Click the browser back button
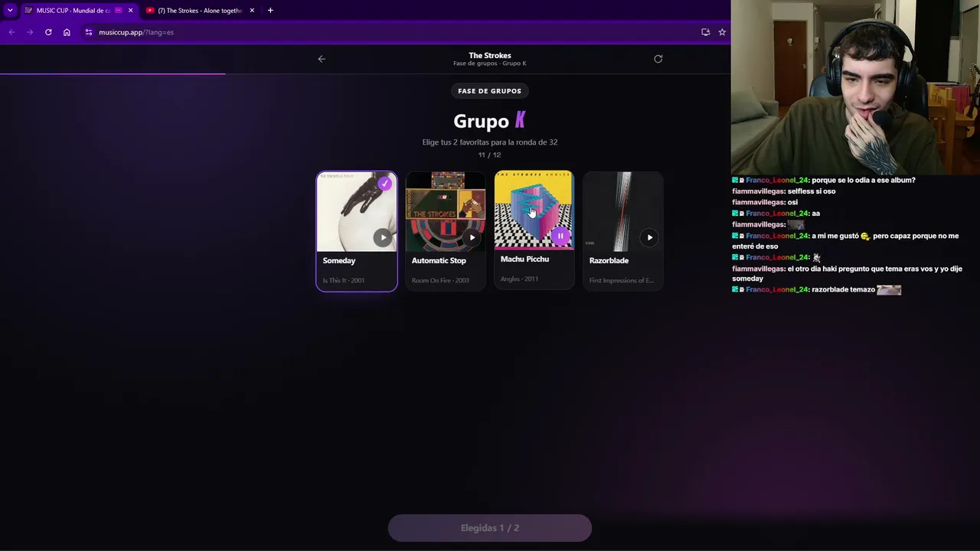 [x=11, y=32]
